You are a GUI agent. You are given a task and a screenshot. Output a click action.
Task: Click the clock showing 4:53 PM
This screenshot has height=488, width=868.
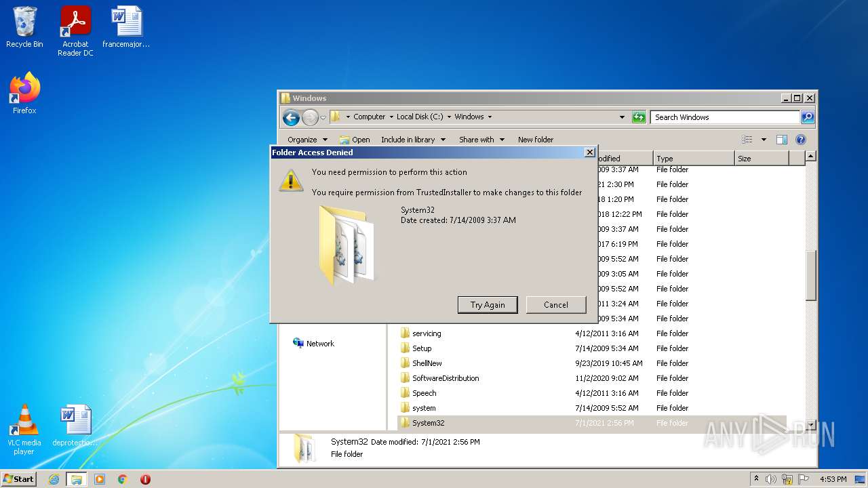(833, 479)
